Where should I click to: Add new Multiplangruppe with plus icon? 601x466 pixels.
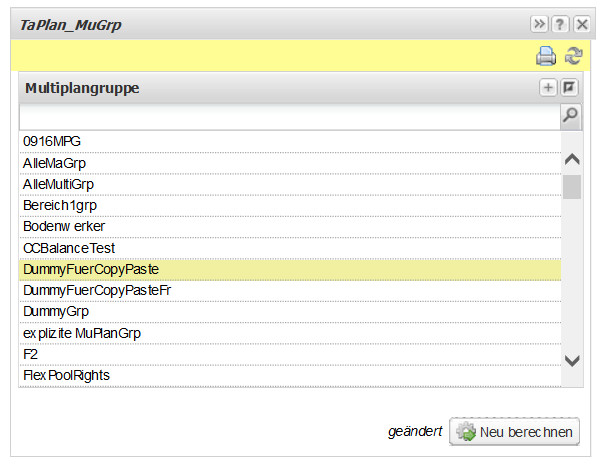[x=548, y=87]
